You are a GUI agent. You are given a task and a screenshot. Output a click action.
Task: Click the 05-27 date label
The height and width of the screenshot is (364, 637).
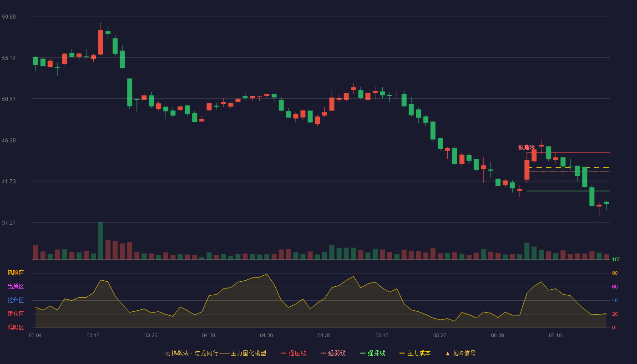[440, 335]
